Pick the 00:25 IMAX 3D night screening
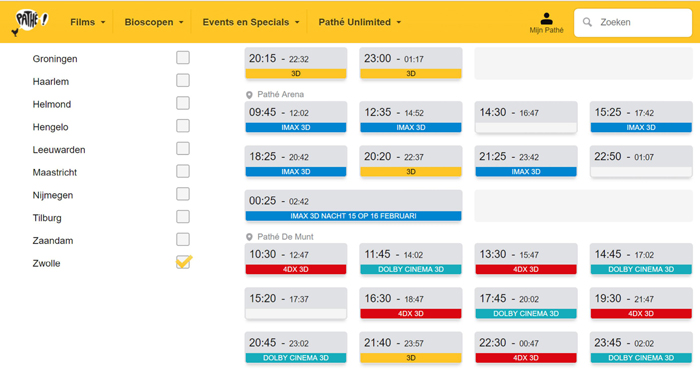Viewport: 700px width, 372px height. click(x=353, y=206)
